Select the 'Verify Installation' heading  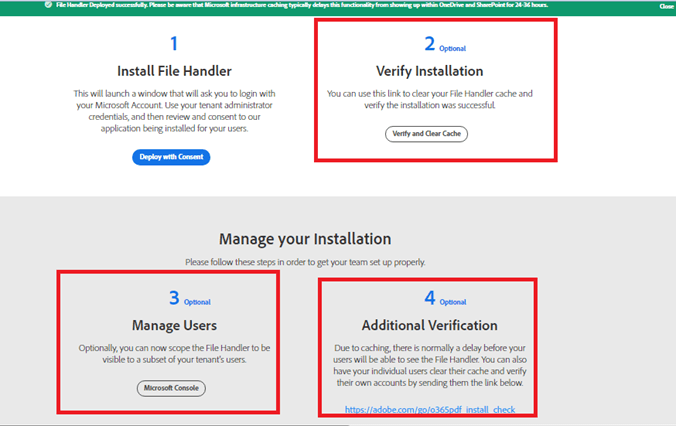click(x=429, y=71)
